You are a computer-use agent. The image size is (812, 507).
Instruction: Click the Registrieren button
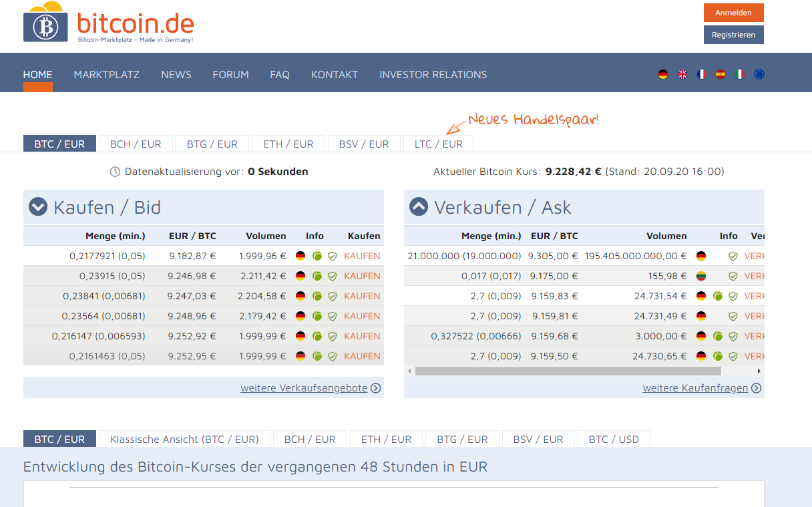pyautogui.click(x=733, y=35)
